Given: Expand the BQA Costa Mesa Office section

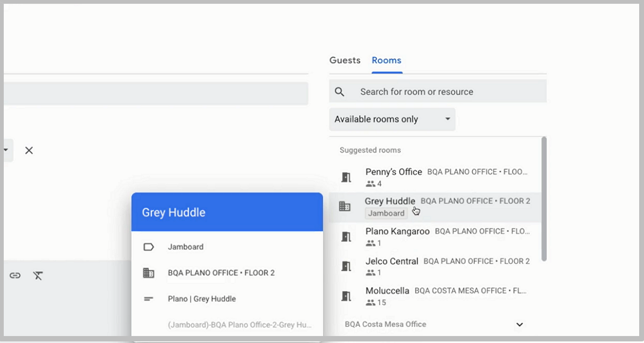Looking at the screenshot, I should pyautogui.click(x=519, y=324).
